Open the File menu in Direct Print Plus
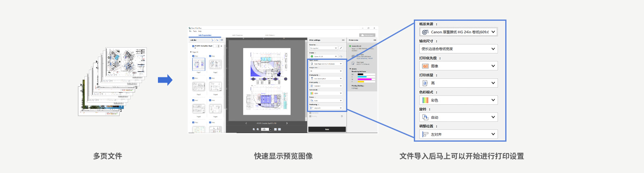This screenshot has height=173, width=644. [190, 31]
